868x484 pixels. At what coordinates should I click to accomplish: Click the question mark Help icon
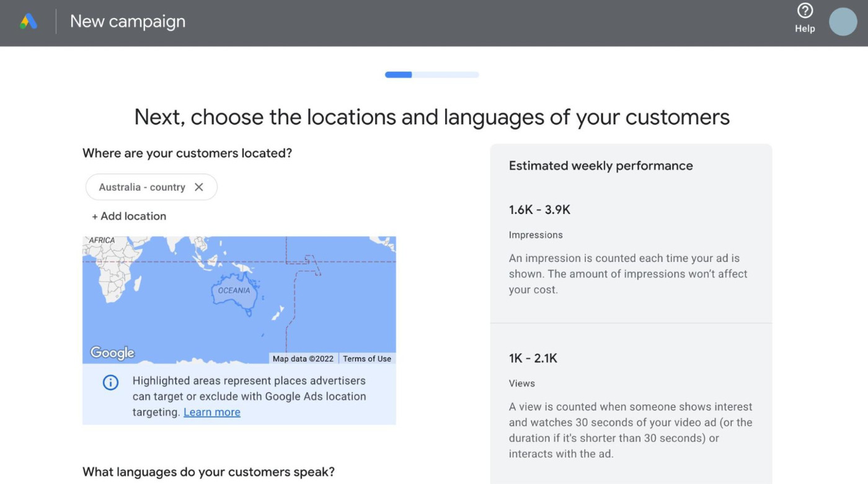pyautogui.click(x=804, y=11)
